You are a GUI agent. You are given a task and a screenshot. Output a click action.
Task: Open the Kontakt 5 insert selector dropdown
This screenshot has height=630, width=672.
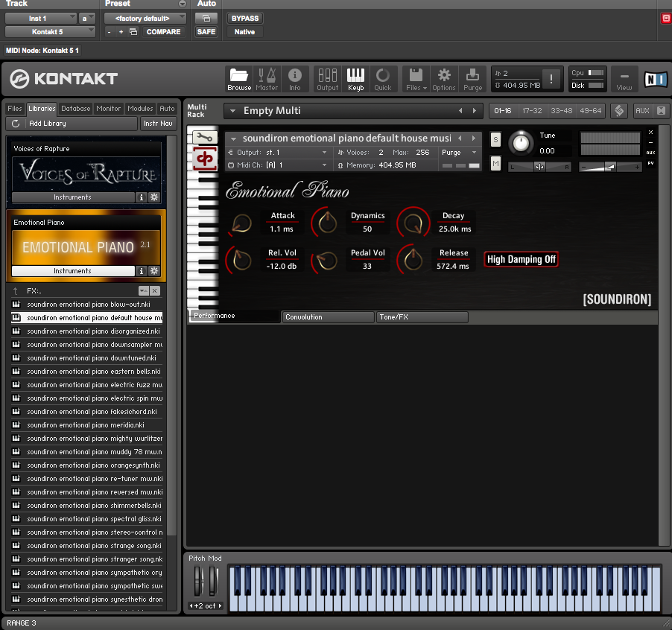tap(50, 32)
